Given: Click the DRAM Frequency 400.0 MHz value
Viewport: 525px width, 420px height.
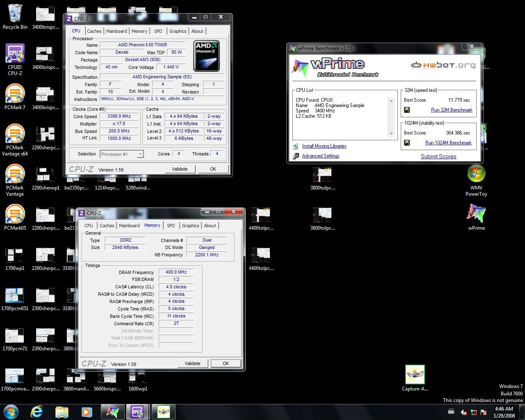Looking at the screenshot, I should [x=176, y=272].
